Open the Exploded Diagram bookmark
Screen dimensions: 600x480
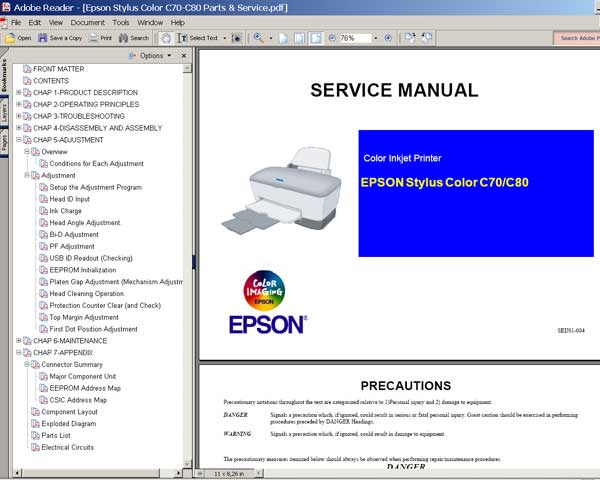[x=68, y=423]
